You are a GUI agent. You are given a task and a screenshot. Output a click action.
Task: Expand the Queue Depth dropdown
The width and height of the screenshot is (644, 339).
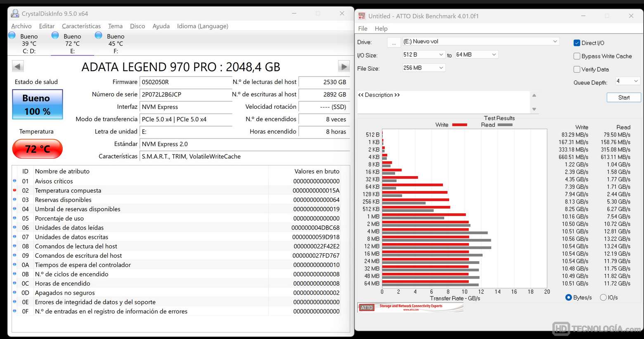click(627, 81)
